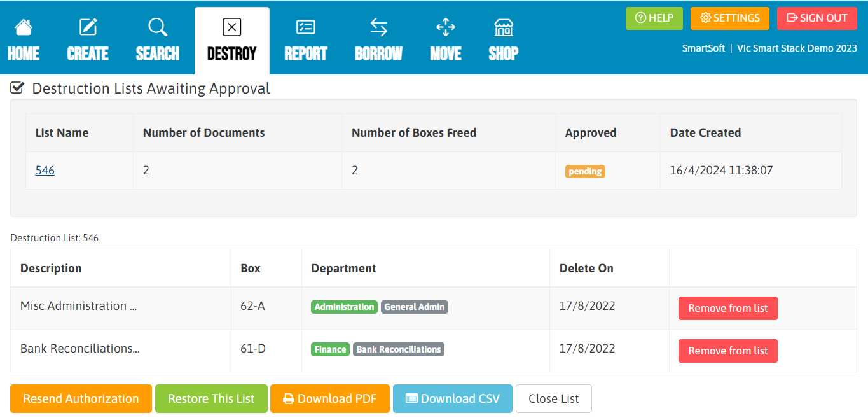Open the Report checklist icon
Image resolution: width=868 pixels, height=420 pixels.
[x=306, y=27]
